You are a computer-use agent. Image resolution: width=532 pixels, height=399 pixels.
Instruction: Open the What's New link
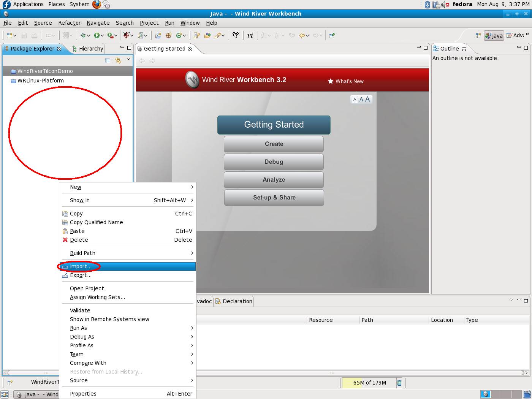click(349, 81)
